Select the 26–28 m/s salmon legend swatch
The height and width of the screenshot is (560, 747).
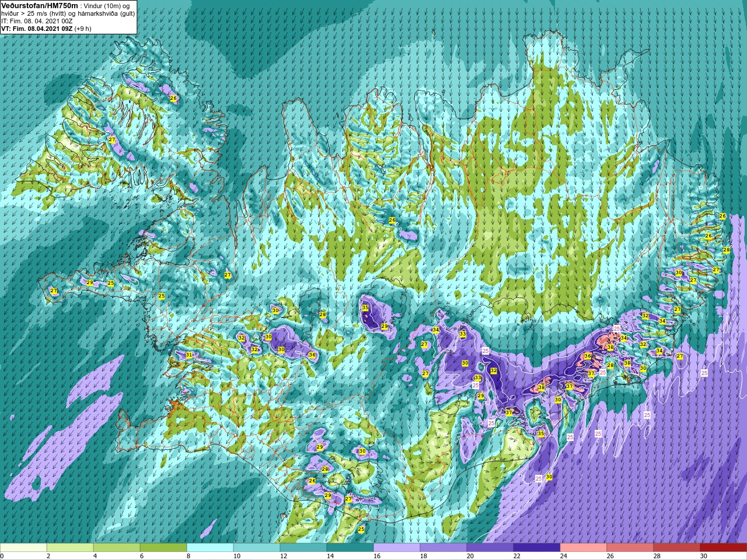click(630, 548)
